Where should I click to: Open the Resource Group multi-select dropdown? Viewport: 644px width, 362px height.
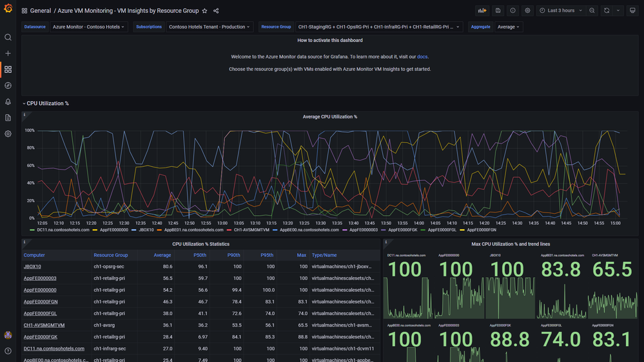378,26
